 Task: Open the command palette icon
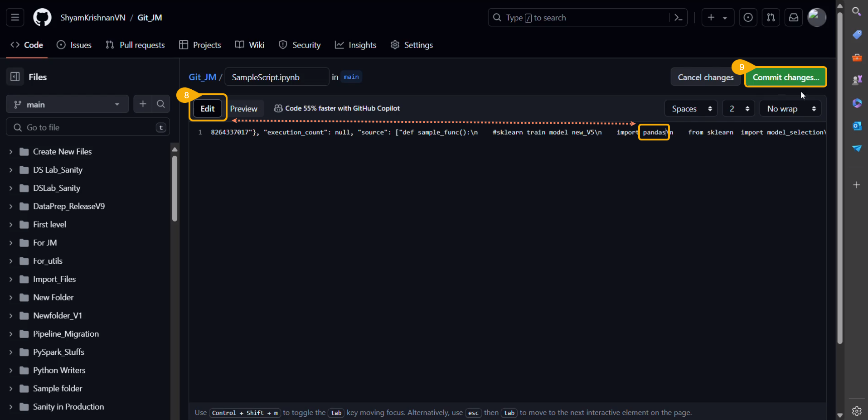coord(678,18)
